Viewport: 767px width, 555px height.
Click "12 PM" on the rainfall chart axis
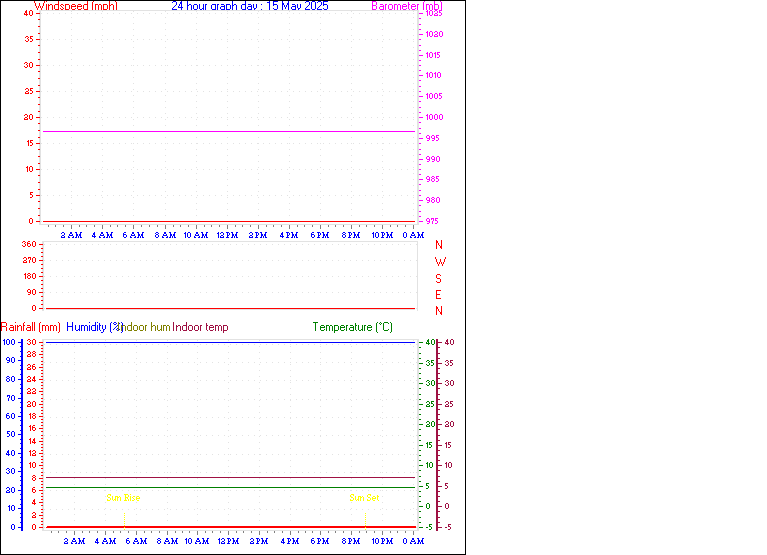pyautogui.click(x=228, y=541)
